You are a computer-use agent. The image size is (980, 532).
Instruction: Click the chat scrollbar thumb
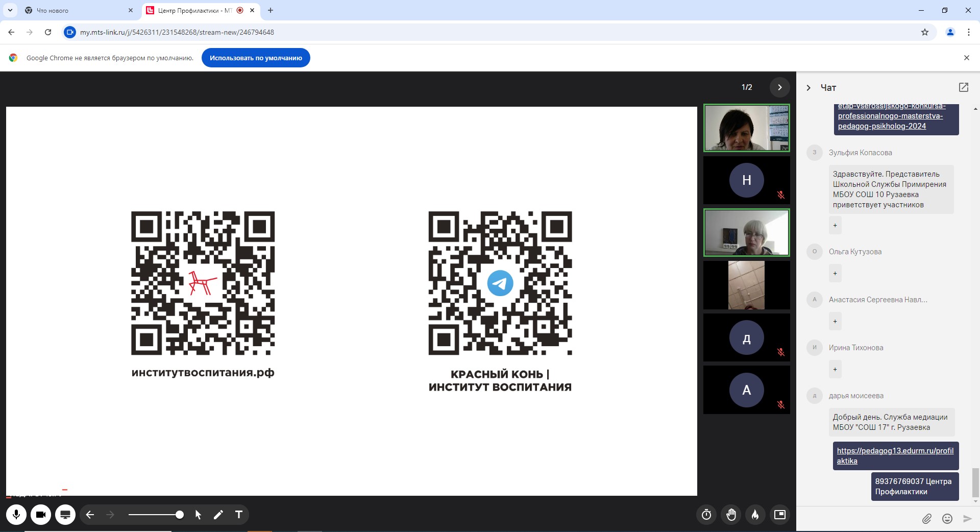975,482
